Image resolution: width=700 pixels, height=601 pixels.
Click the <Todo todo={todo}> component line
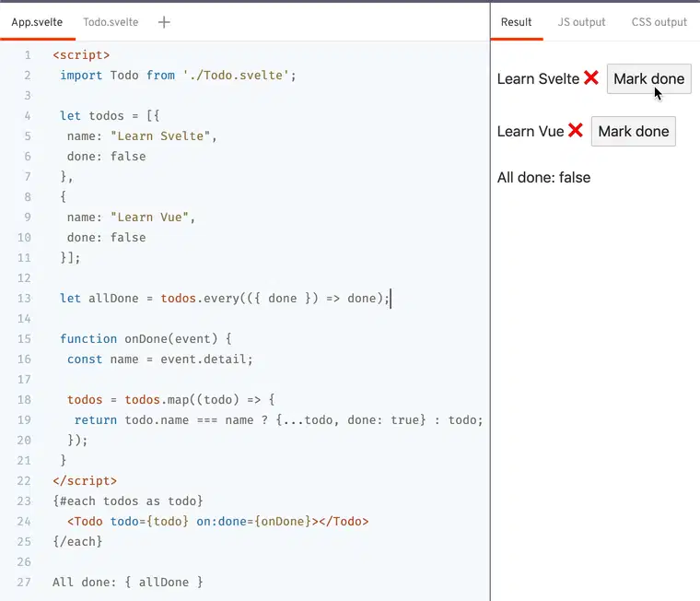click(218, 522)
